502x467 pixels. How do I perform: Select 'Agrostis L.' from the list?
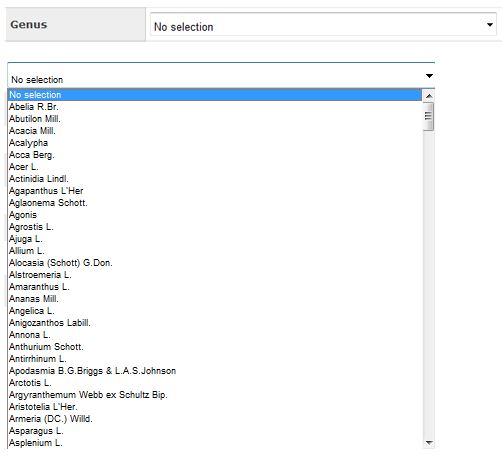[215, 227]
